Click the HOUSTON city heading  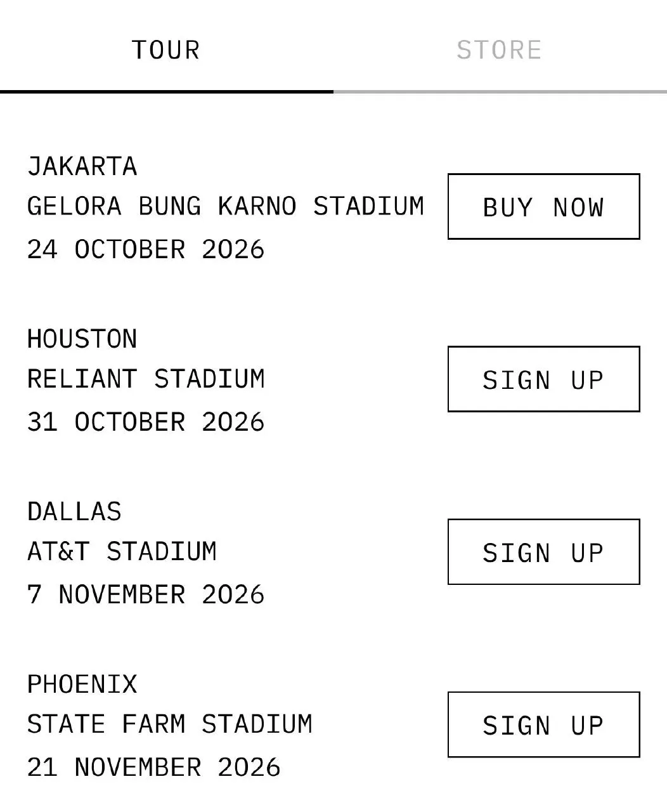click(x=82, y=339)
